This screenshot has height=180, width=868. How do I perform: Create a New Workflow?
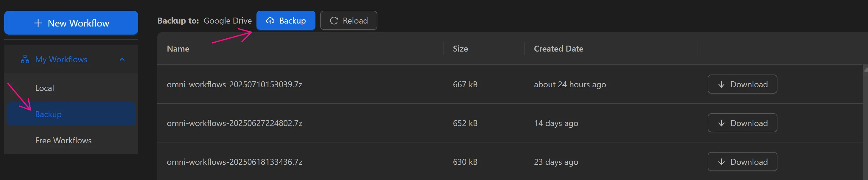point(71,23)
